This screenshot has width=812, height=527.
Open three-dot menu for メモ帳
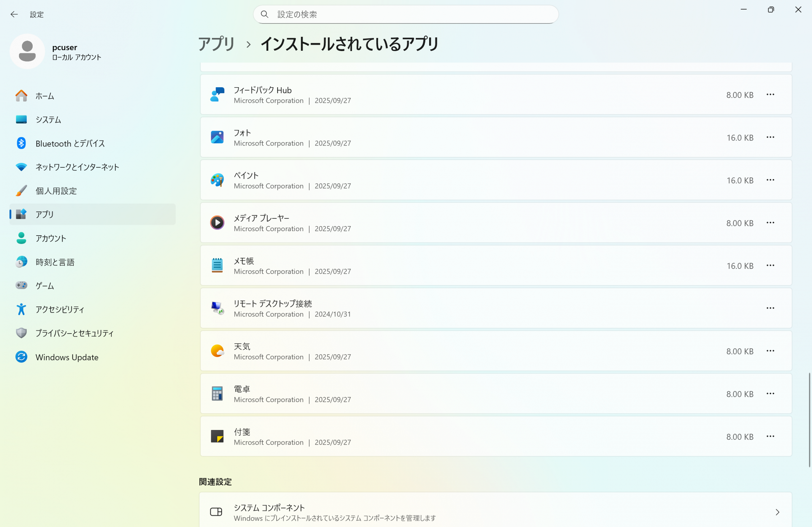click(770, 265)
